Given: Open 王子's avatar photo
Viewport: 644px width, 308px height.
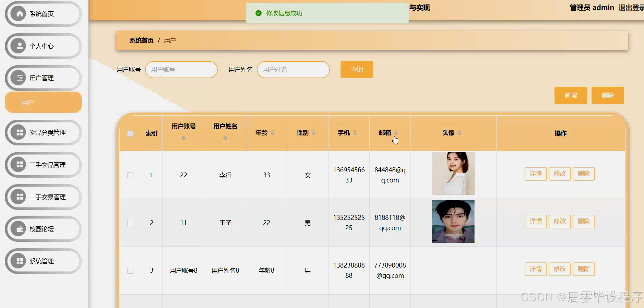Looking at the screenshot, I should click(453, 221).
